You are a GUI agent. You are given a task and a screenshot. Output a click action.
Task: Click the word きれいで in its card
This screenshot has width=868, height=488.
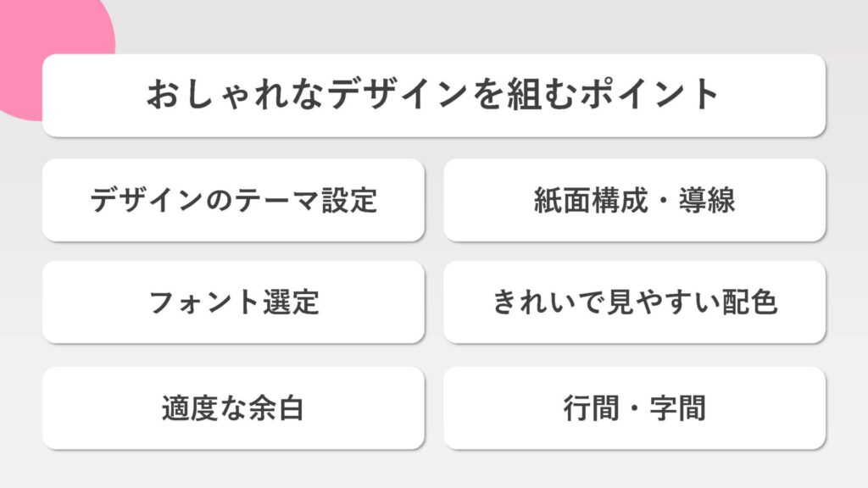click(548, 302)
